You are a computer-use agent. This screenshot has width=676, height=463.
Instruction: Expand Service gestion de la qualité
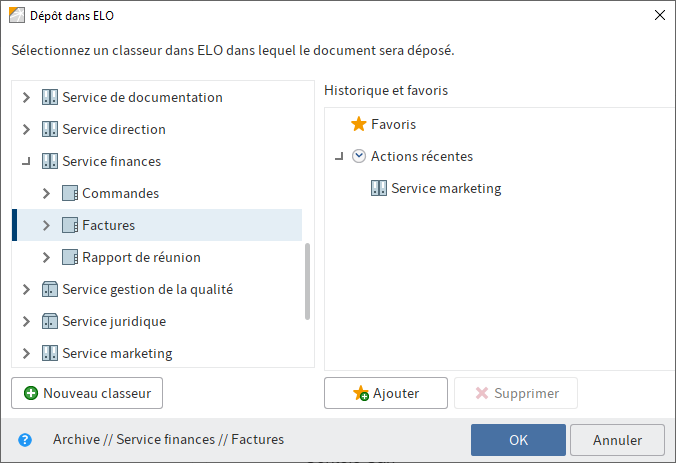point(26,289)
